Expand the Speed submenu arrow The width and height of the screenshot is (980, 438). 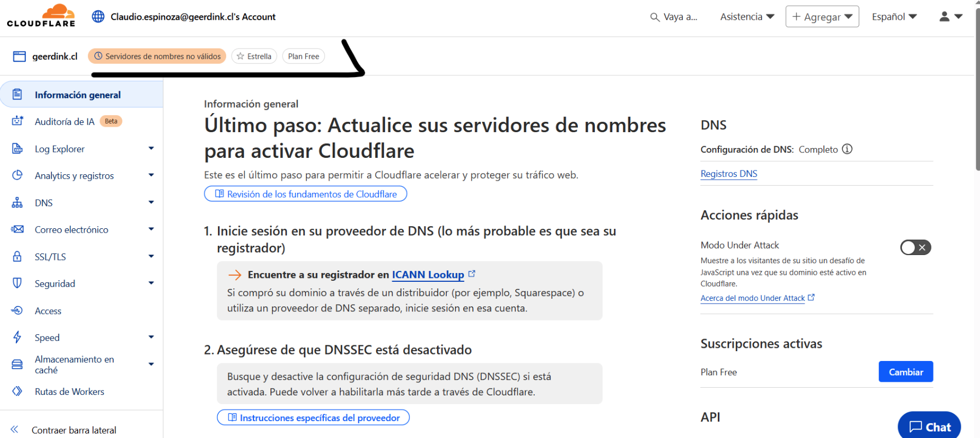pyautogui.click(x=151, y=338)
